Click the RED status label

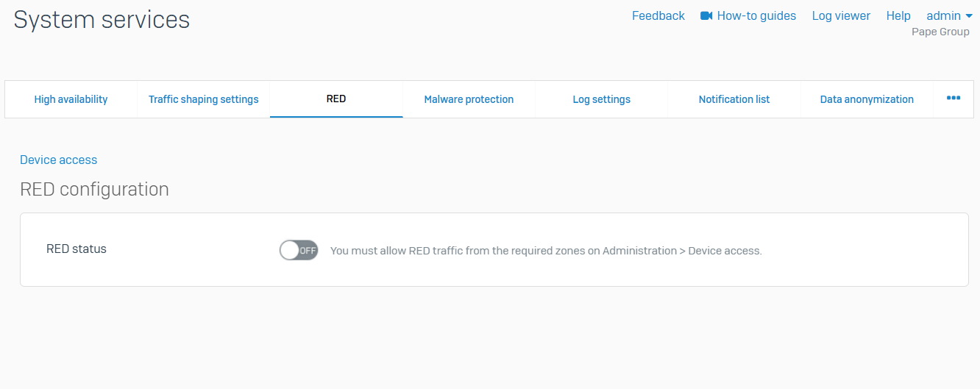pos(77,249)
